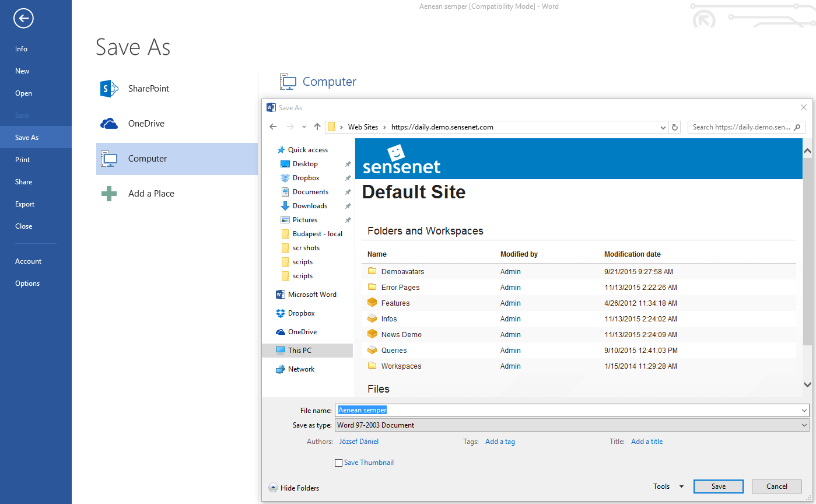Image resolution: width=816 pixels, height=504 pixels.
Task: Click the folder icon in the address bar
Action: click(331, 127)
